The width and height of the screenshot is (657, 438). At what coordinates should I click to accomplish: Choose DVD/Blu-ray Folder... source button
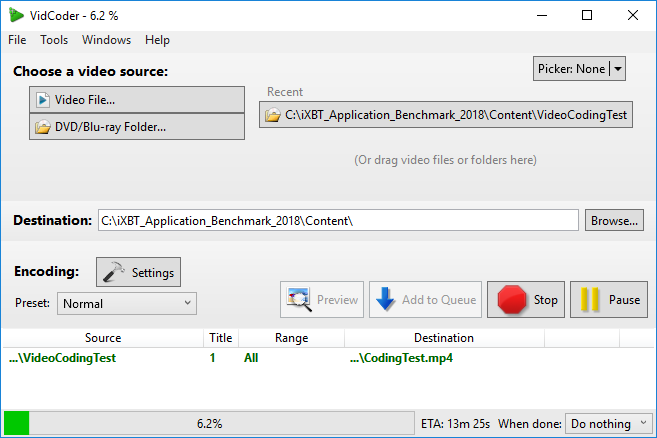[x=137, y=127]
